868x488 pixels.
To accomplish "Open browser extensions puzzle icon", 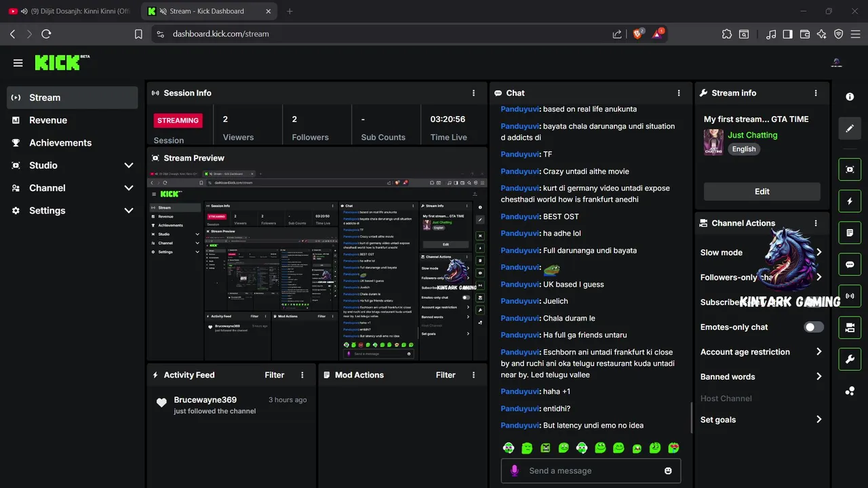I will (x=727, y=34).
